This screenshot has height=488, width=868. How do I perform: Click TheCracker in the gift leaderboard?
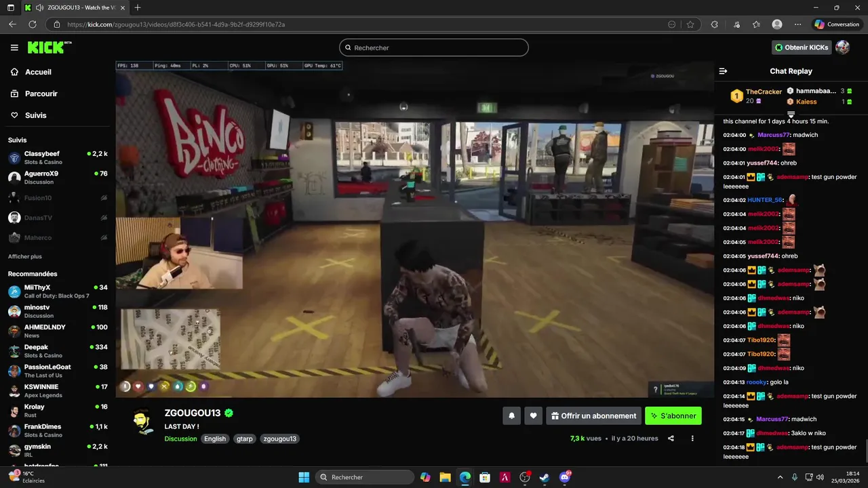(764, 91)
